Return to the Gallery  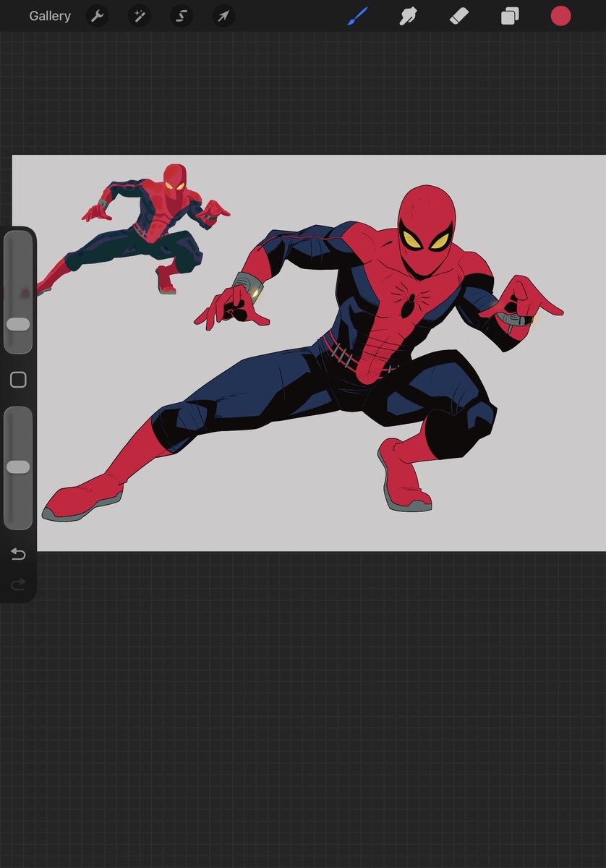tap(50, 16)
